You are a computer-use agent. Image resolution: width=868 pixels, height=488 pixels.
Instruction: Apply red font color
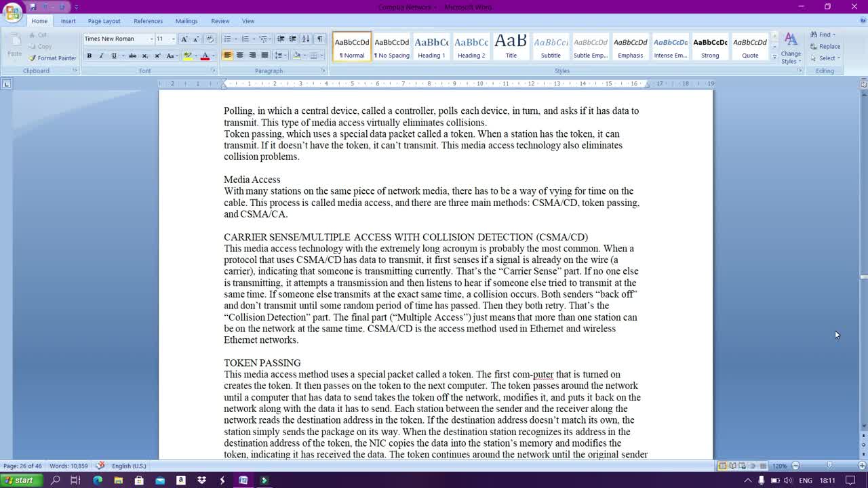coord(205,56)
